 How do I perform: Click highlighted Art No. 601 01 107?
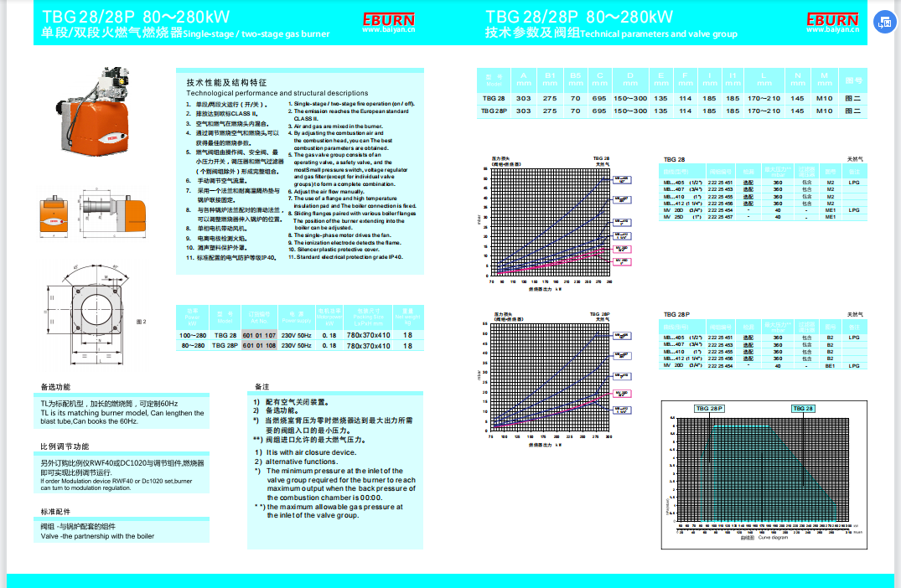[258, 334]
